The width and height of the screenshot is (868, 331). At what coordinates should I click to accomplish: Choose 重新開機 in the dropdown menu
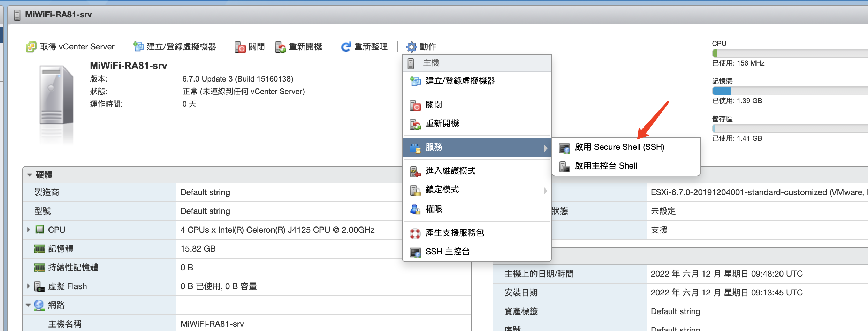tap(477, 123)
